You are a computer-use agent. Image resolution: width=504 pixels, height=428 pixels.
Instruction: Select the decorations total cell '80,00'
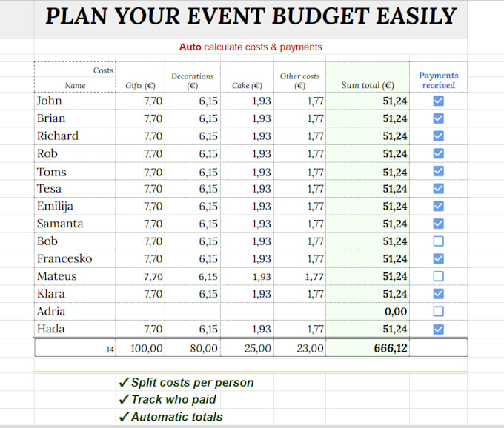193,348
